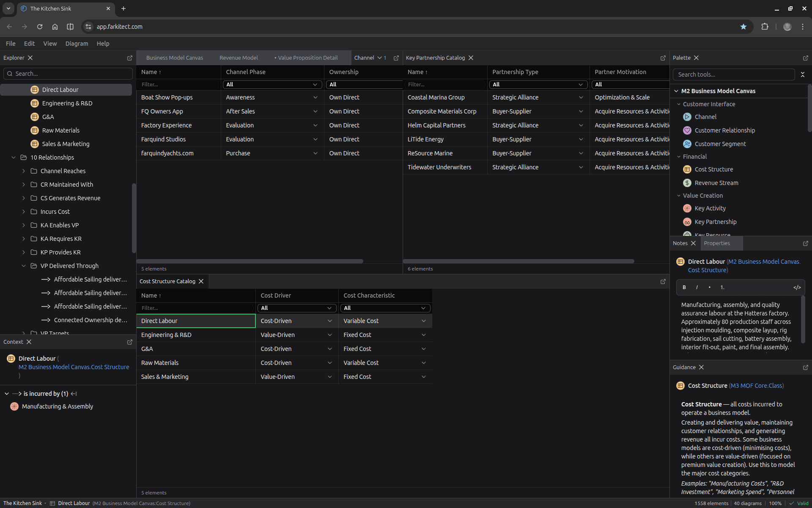Close the Guidance panel

701,367
